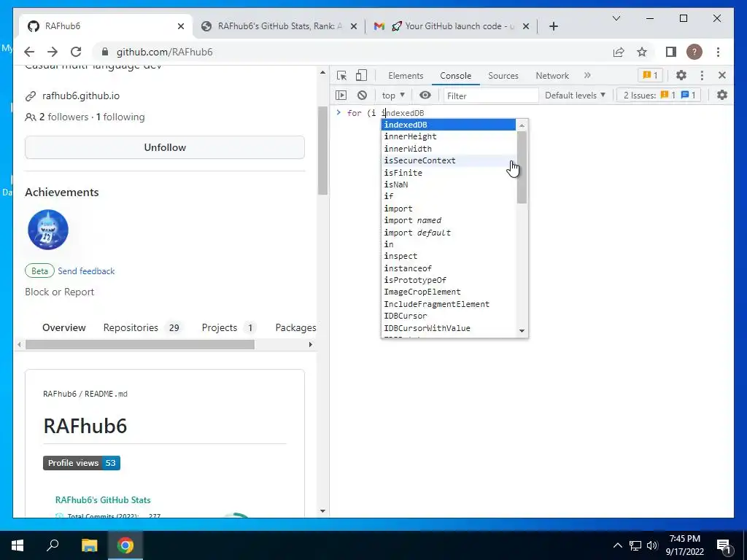
Task: Select ImageCropElement suggestion
Action: pos(449,292)
